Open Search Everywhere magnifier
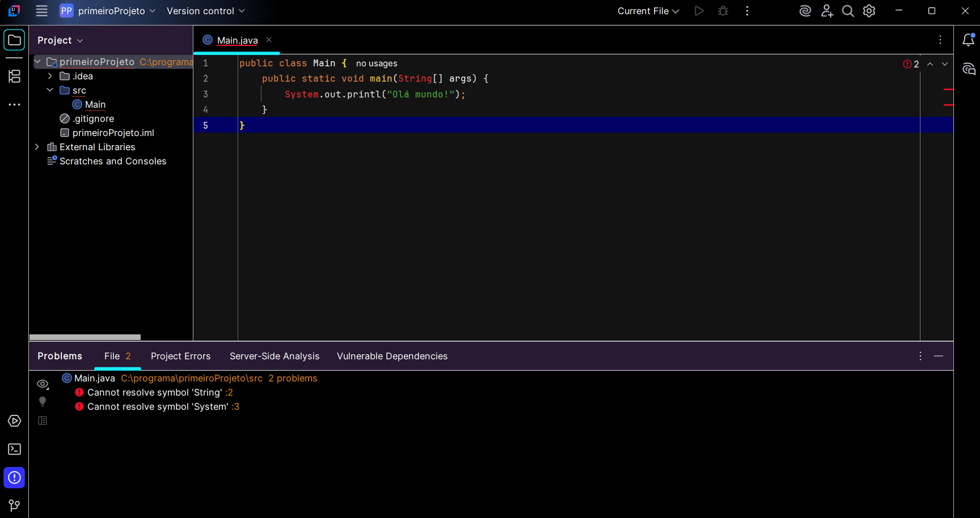 [x=848, y=11]
